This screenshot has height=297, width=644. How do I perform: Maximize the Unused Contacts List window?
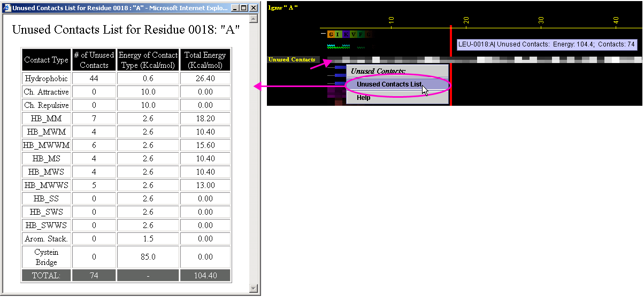(x=244, y=8)
